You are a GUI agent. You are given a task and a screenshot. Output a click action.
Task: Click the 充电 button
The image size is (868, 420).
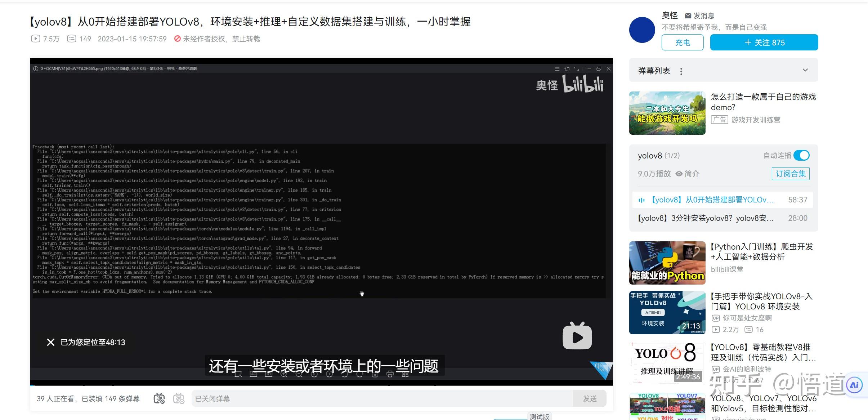[682, 43]
